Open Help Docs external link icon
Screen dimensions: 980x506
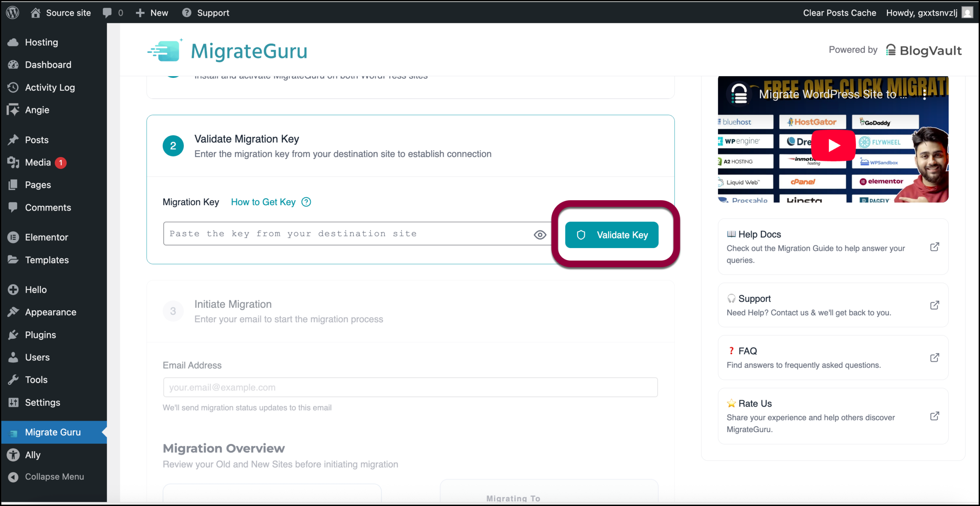pos(934,247)
